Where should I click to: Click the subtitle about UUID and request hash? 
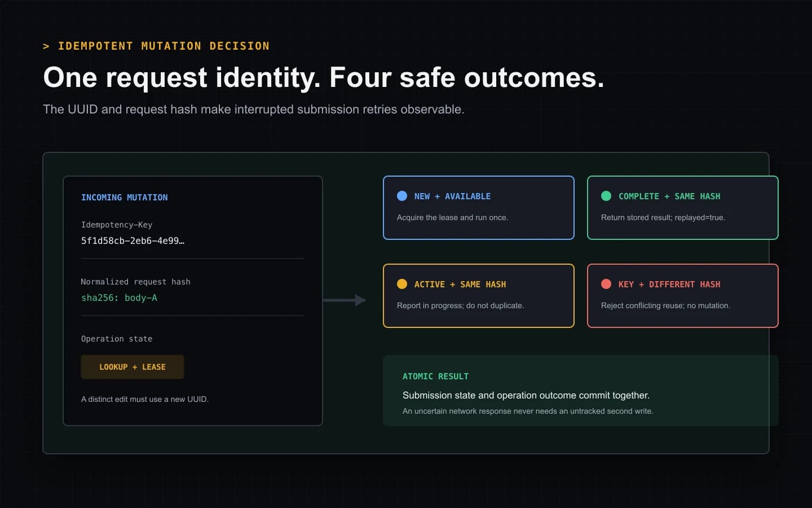(x=254, y=110)
